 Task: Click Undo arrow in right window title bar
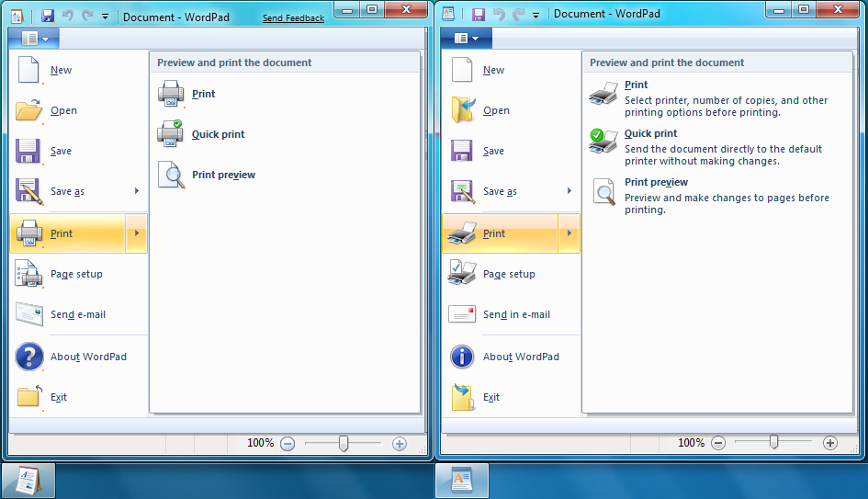tap(499, 15)
